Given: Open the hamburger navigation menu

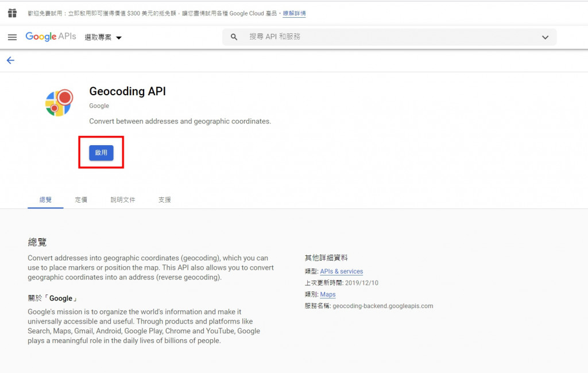Looking at the screenshot, I should point(13,37).
